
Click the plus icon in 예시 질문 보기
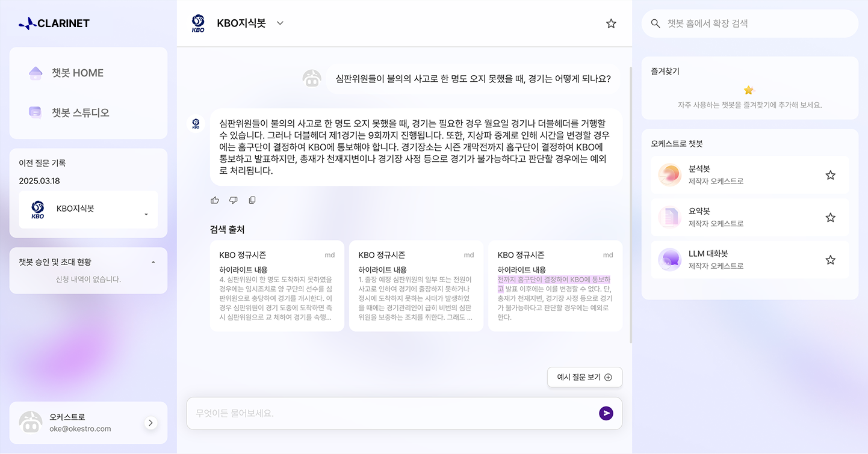tap(608, 378)
